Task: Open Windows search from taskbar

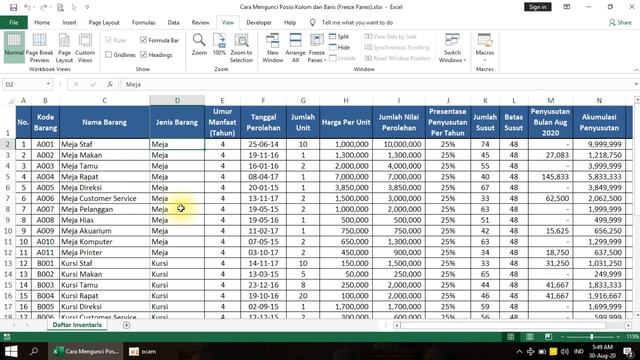Action: pyautogui.click(x=34, y=351)
